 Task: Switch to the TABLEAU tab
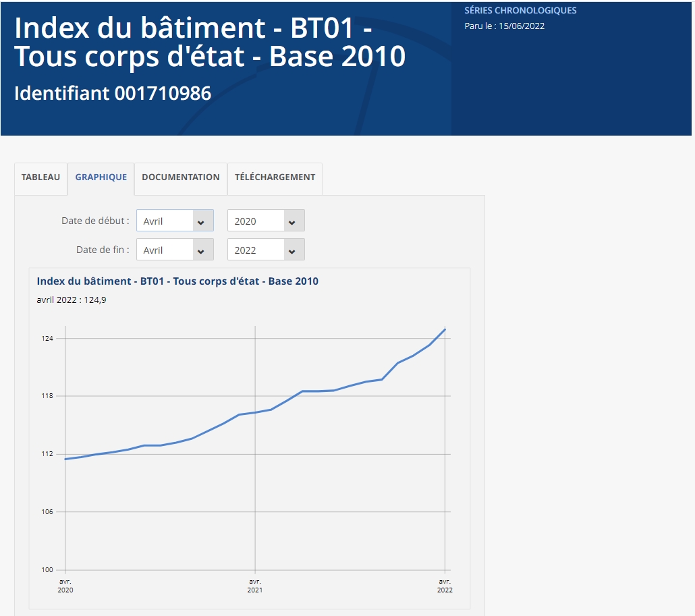point(40,177)
